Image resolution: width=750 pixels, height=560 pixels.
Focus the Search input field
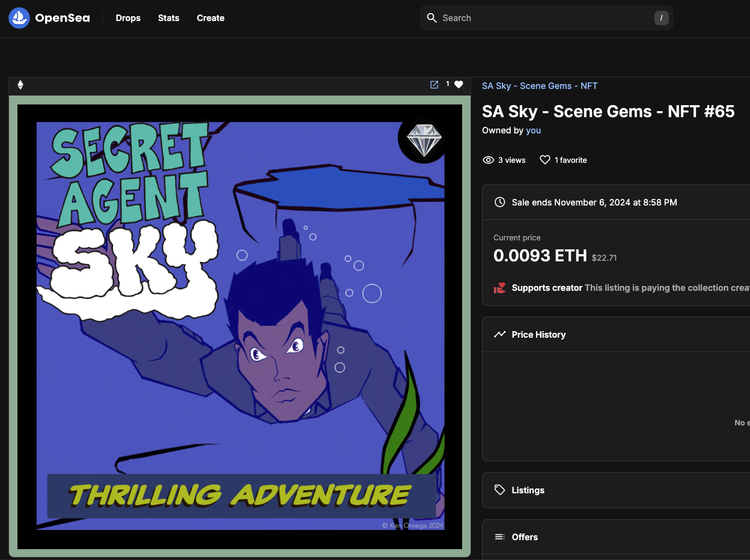click(547, 18)
